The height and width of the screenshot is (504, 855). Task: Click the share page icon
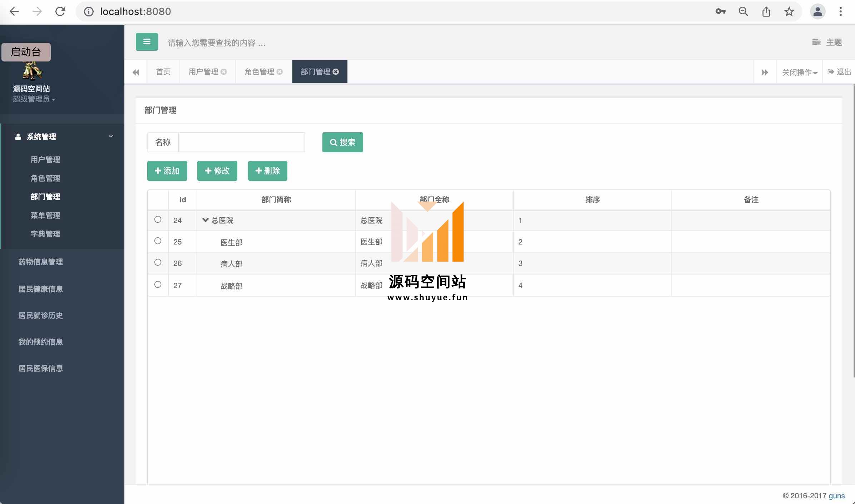(766, 11)
